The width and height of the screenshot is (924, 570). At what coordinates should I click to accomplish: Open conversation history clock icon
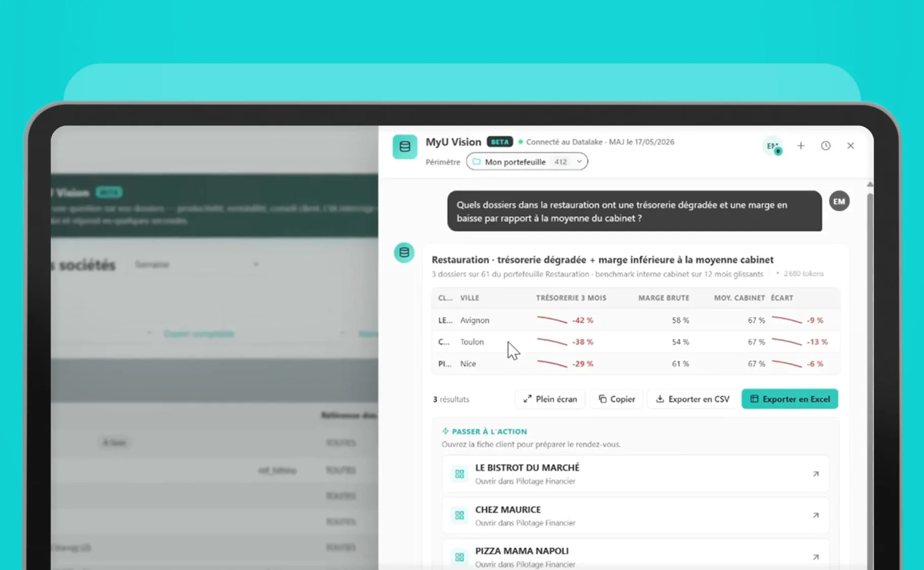(826, 146)
